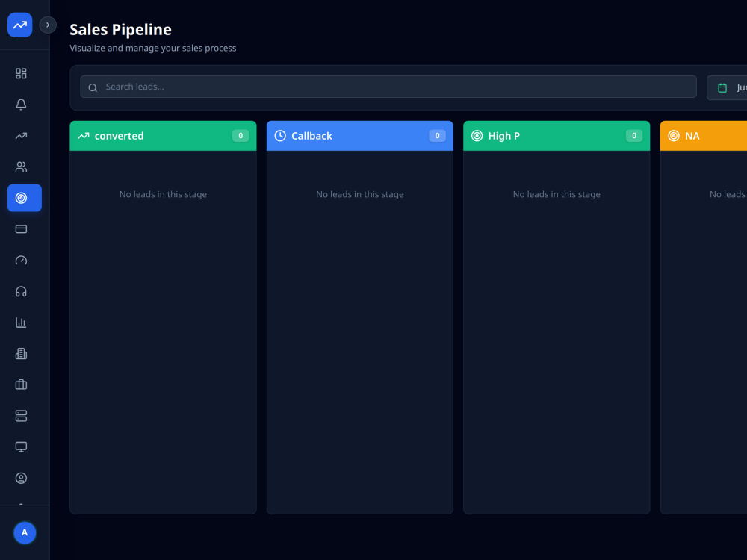
Task: Open the calendar date range picker
Action: click(727, 87)
